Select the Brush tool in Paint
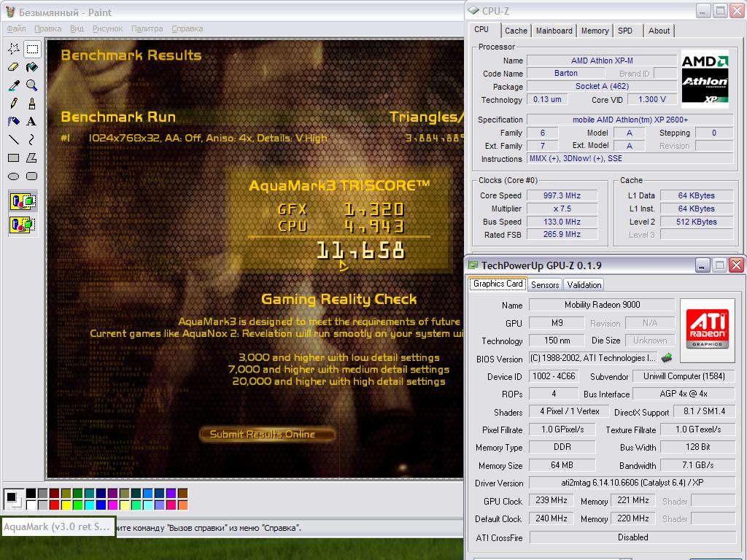 coord(32,104)
